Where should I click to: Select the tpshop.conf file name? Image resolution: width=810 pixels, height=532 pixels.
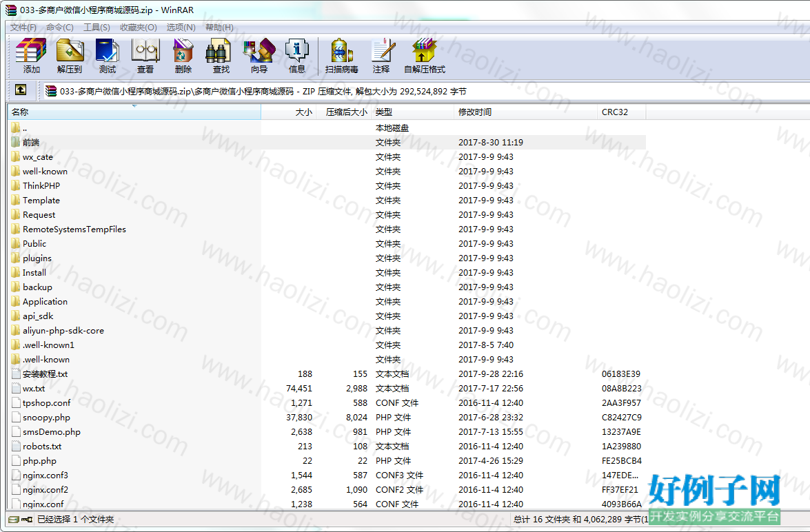pyautogui.click(x=46, y=402)
